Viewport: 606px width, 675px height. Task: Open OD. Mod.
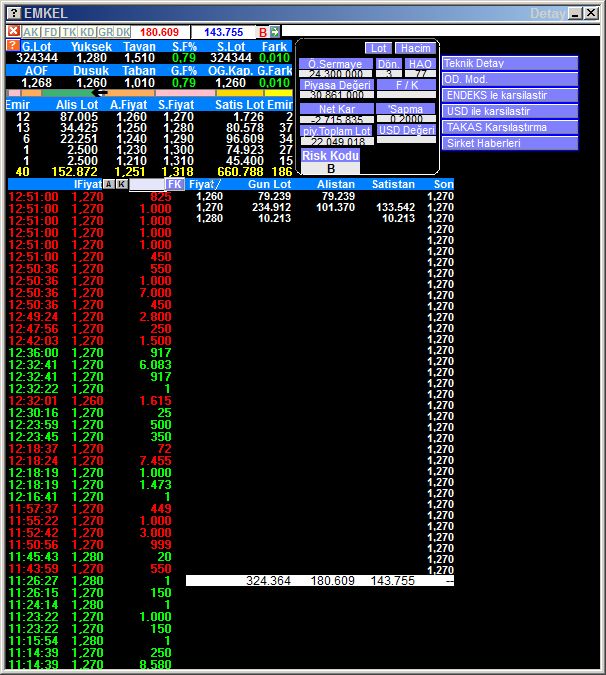tap(510, 79)
